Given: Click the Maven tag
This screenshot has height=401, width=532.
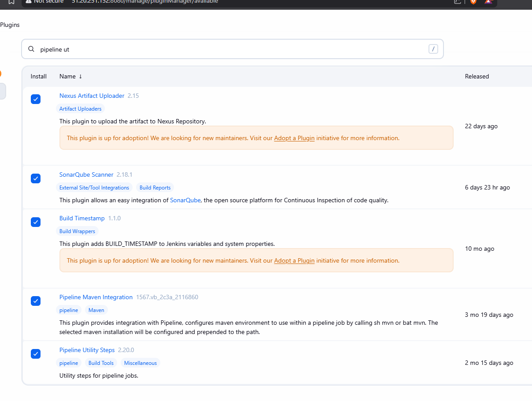Looking at the screenshot, I should 96,310.
